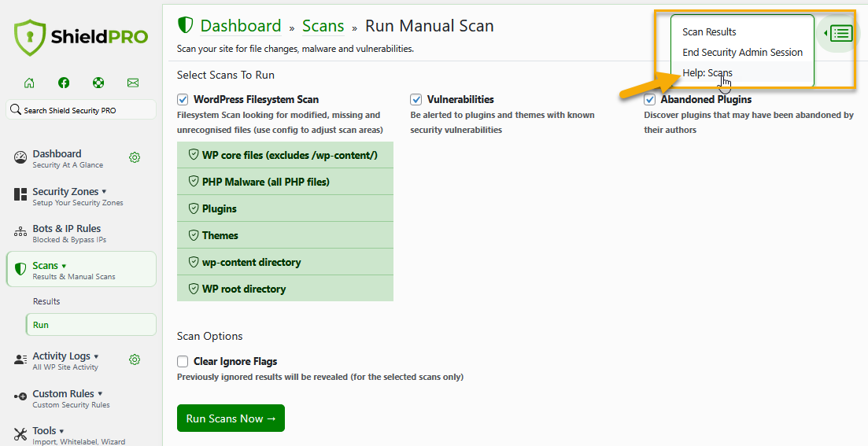Screen dimensions: 868x446
Task: Choose End Security Admin Session
Action: pos(742,52)
